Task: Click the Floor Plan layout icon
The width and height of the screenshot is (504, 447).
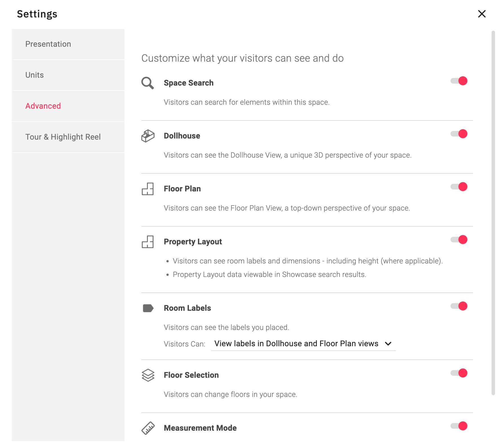Action: tap(148, 189)
